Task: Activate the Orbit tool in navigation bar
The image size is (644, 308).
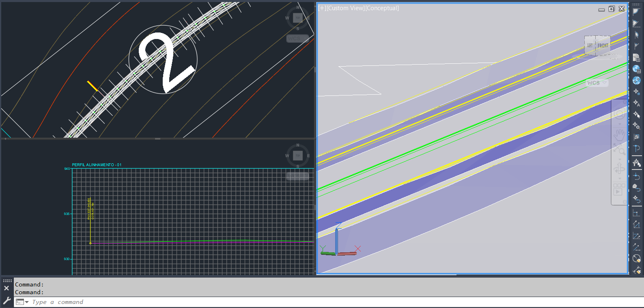Action: [x=619, y=169]
